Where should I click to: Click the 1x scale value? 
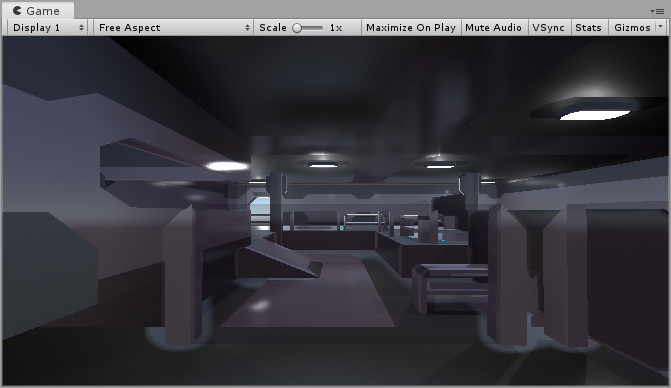336,28
